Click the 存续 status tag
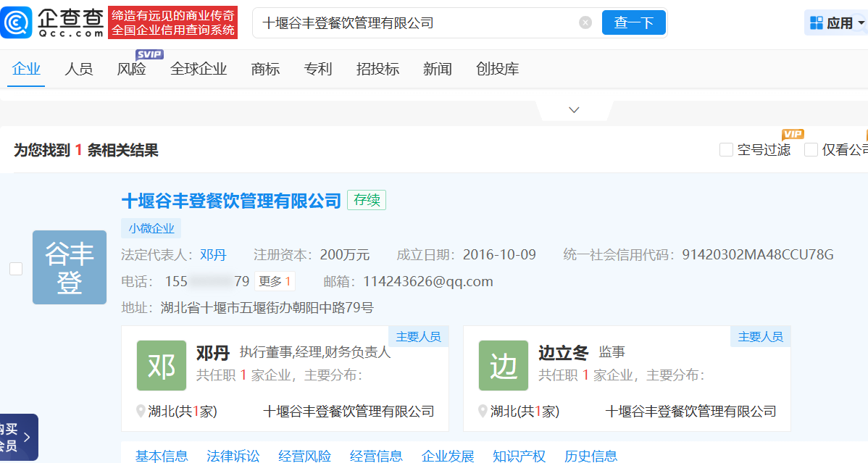 [x=367, y=200]
